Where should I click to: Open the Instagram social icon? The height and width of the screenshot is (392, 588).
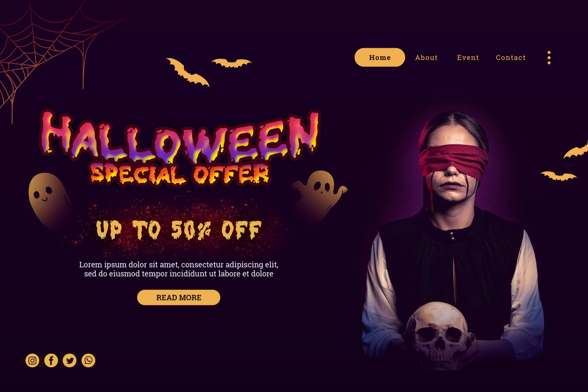tap(32, 360)
